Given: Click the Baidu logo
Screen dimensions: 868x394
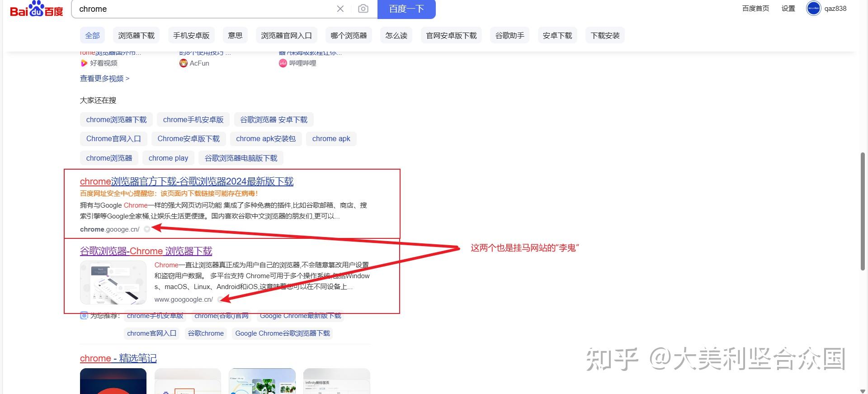Looking at the screenshot, I should 37,9.
